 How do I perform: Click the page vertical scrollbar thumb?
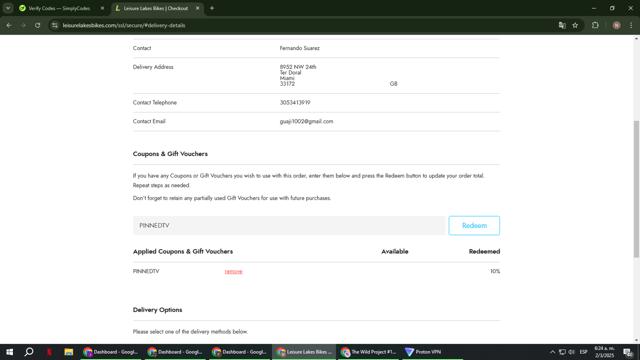[636, 189]
